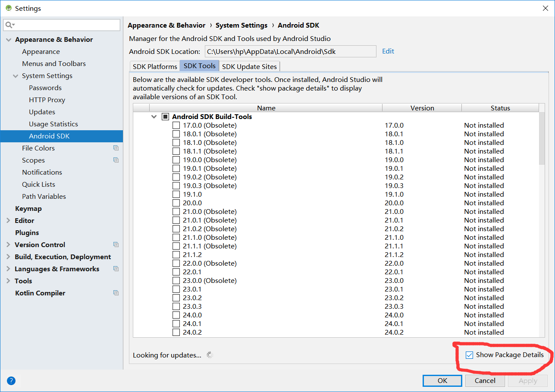Click the project-level icon beside Languages & Frameworks

(x=116, y=269)
